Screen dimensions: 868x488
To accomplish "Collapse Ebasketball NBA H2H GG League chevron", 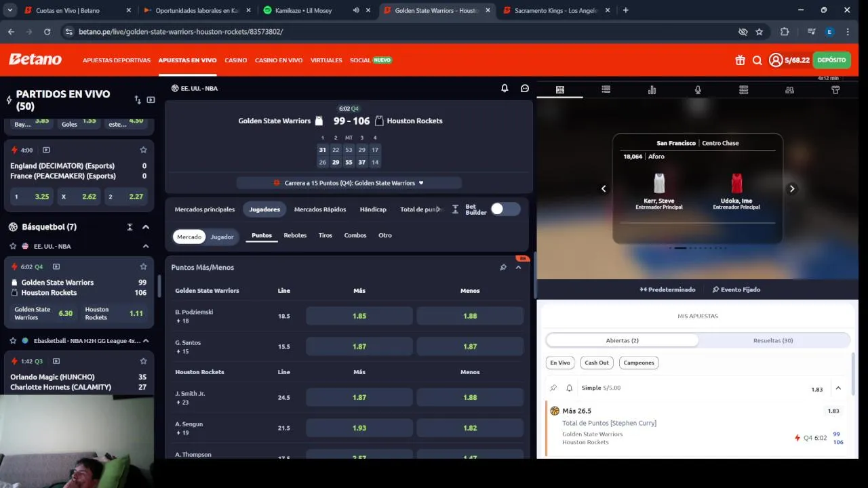I will 146,341.
